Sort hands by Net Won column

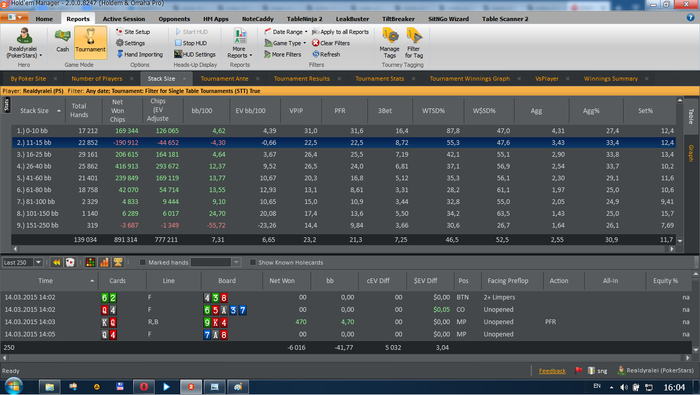click(282, 281)
